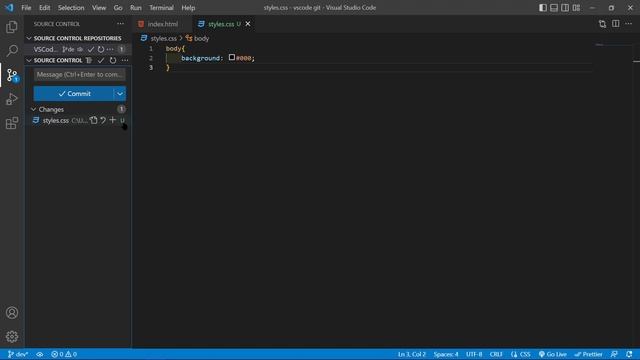Open the Edit menu

click(x=44, y=8)
